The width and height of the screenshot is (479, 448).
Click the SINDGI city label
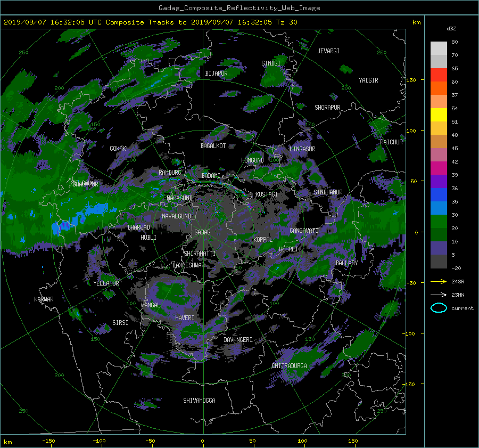pyautogui.click(x=271, y=63)
